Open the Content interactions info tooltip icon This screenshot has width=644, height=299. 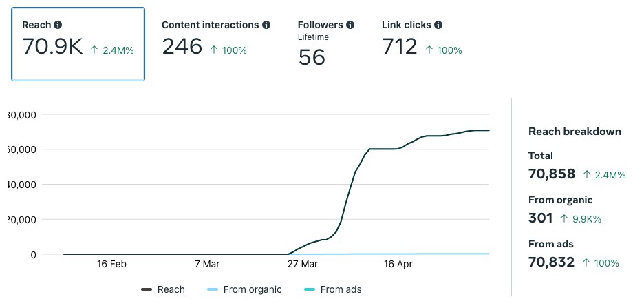click(x=266, y=25)
